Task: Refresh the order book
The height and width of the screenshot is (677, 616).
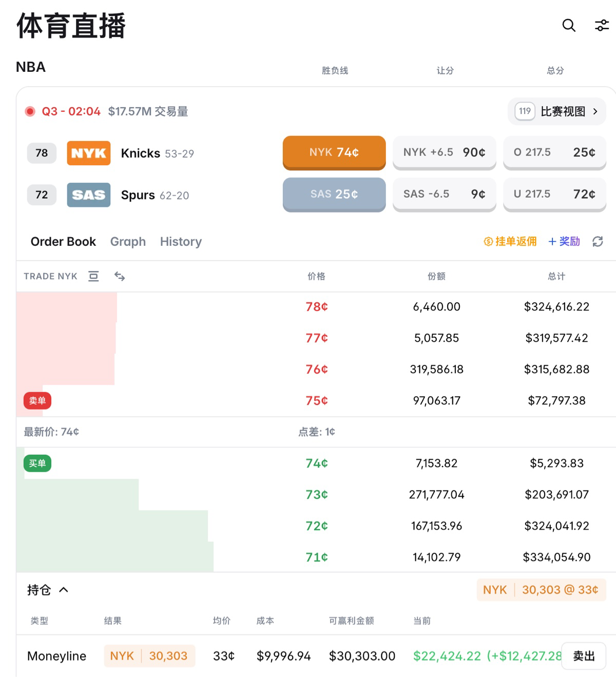Action: point(598,241)
